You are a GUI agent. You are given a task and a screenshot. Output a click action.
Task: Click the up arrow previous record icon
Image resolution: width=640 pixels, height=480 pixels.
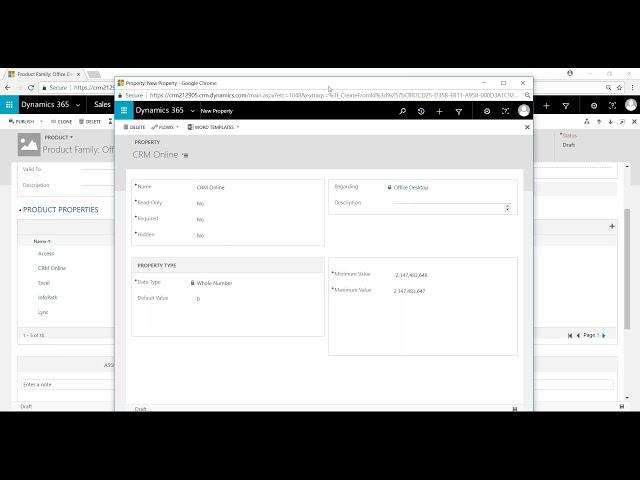pos(599,122)
